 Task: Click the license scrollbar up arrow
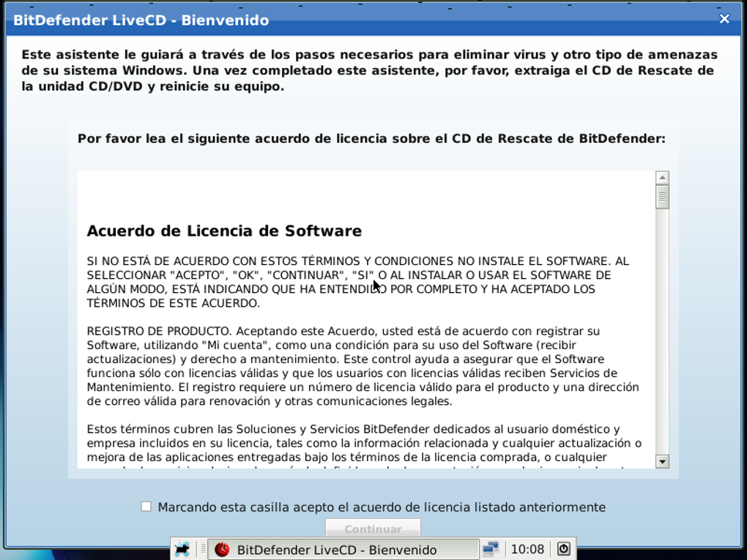662,178
